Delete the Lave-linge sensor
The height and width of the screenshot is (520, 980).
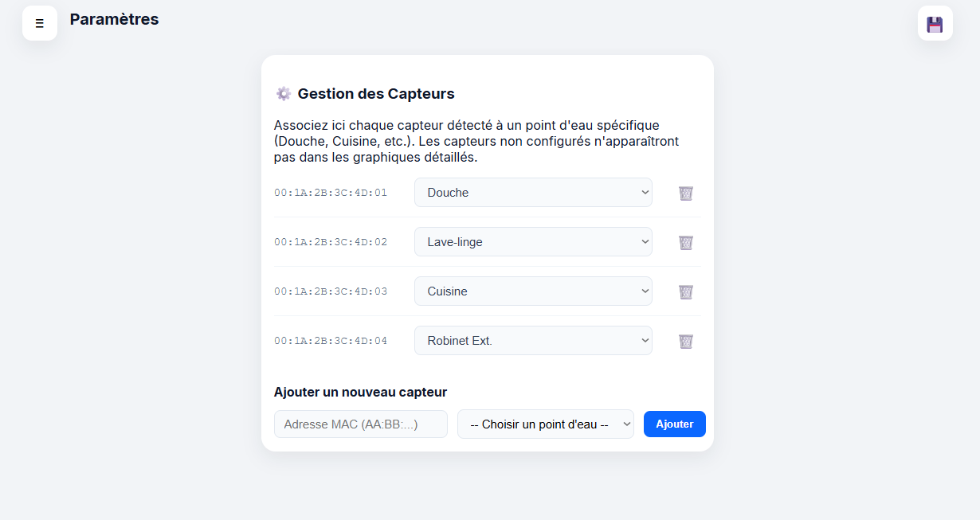685,242
